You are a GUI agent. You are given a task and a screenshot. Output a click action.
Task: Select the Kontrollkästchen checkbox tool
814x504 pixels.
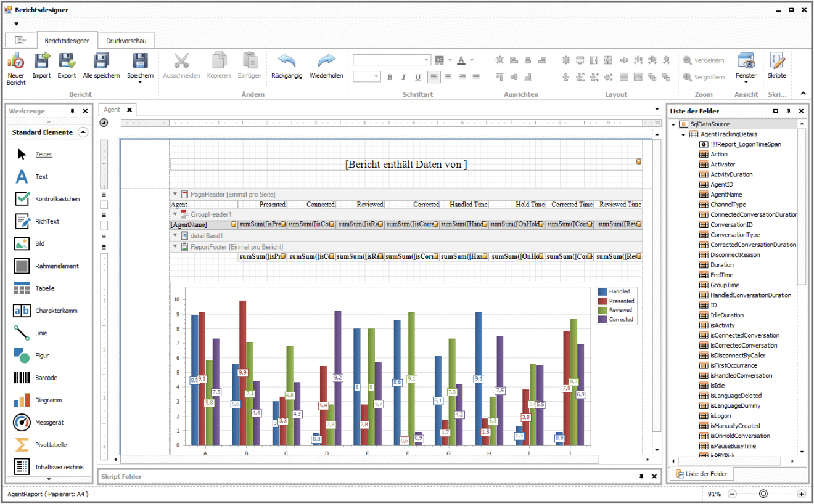pos(22,199)
